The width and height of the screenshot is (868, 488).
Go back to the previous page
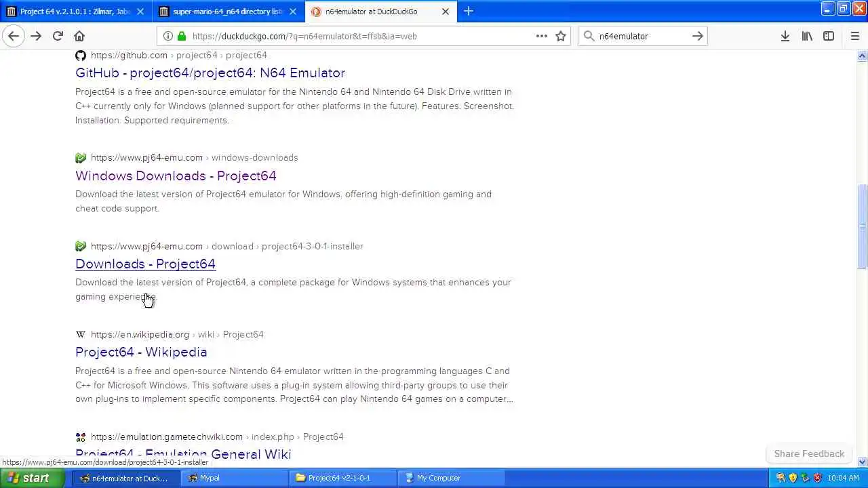(14, 36)
